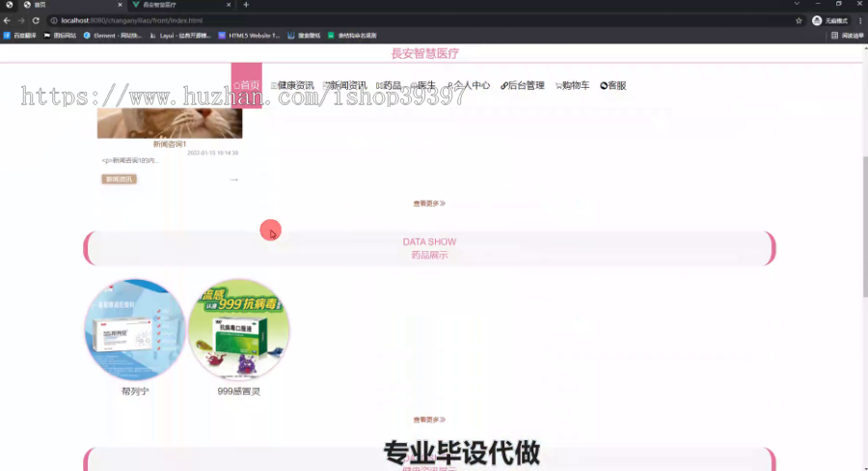The width and height of the screenshot is (868, 471).
Task: Open Layui bookmark
Action: 180,36
